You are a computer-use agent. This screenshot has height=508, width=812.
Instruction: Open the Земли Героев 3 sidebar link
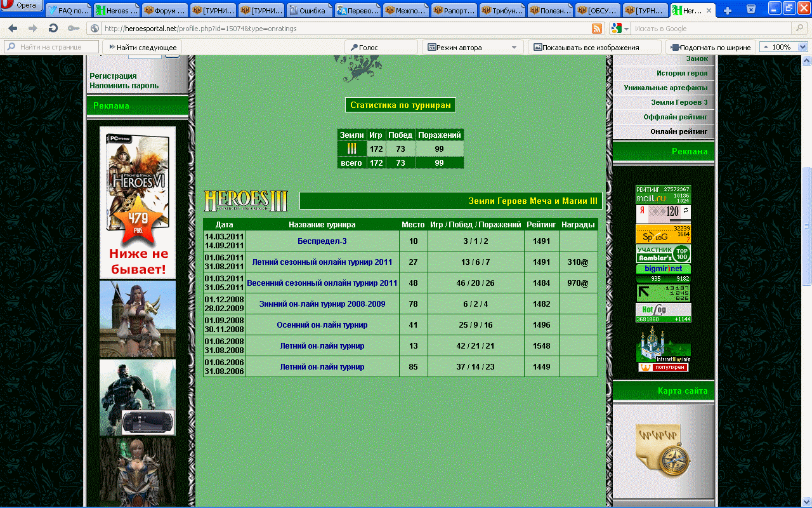(x=679, y=102)
